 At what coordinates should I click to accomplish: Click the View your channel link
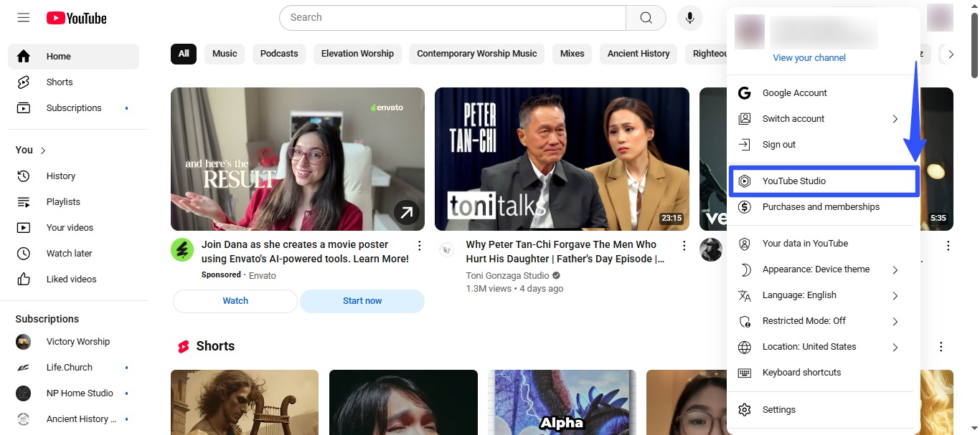coord(809,57)
